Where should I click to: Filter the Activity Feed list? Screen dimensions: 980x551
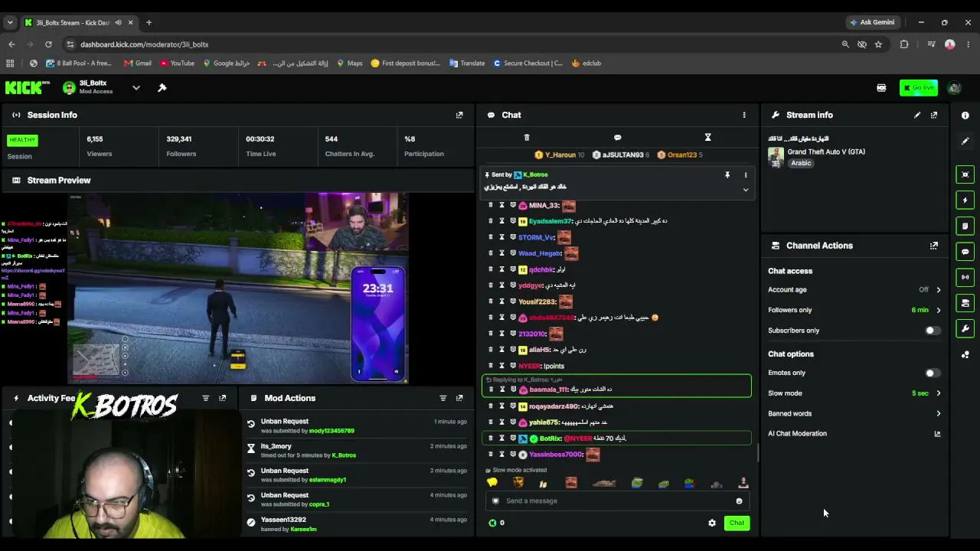(x=205, y=398)
